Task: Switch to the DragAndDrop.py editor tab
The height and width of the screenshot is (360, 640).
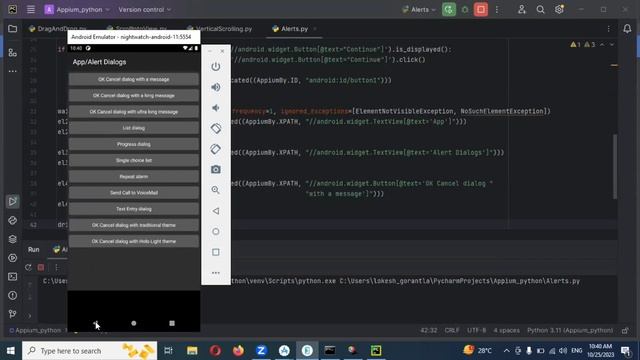Action: pyautogui.click(x=57, y=29)
